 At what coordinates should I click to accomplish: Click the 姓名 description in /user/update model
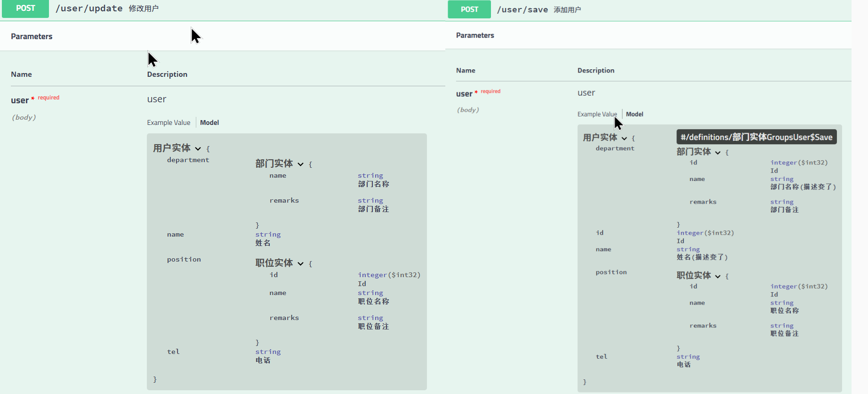point(263,243)
